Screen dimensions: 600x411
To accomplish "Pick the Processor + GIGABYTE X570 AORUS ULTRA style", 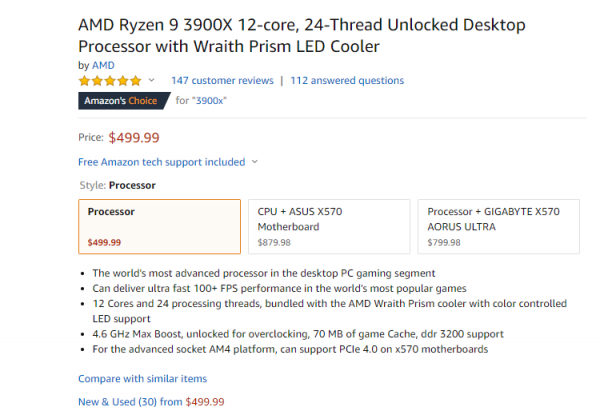I will point(498,226).
